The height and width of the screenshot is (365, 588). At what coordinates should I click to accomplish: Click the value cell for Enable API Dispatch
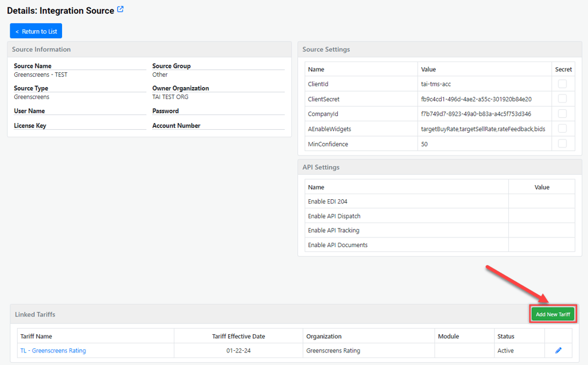click(x=541, y=216)
